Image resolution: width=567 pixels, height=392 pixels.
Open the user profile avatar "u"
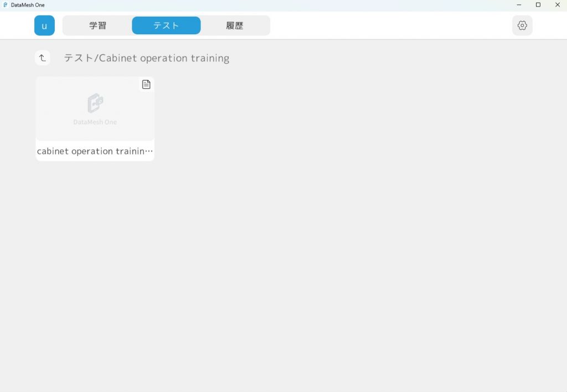44,25
